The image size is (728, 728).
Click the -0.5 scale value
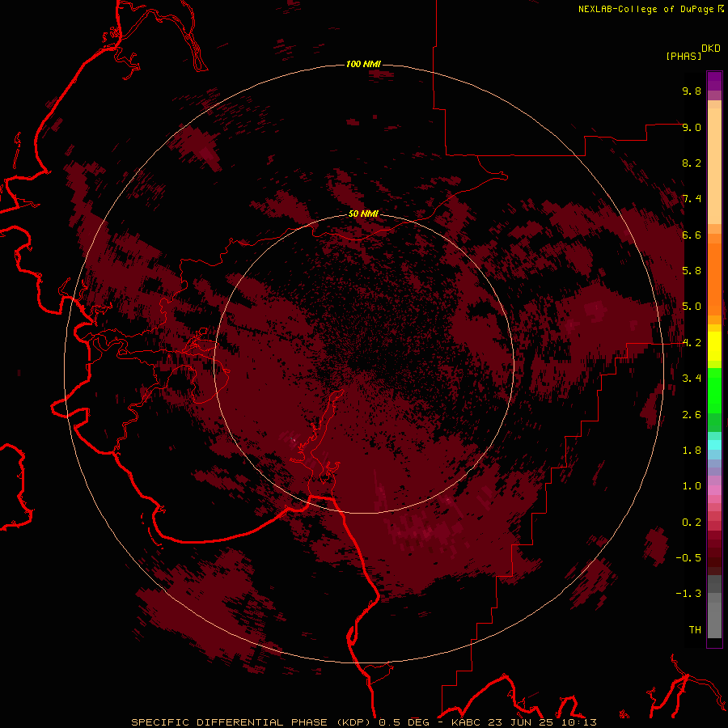click(688, 558)
